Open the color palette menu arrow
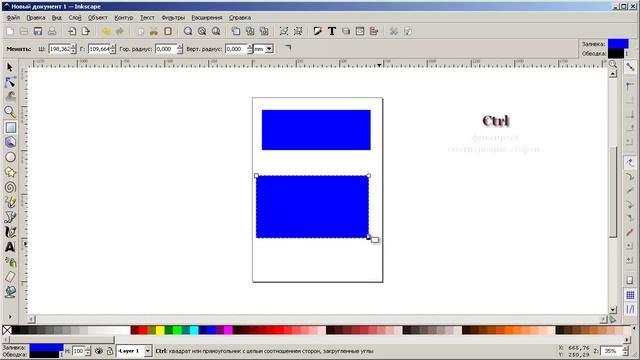This screenshot has height=360, width=640. click(x=634, y=329)
